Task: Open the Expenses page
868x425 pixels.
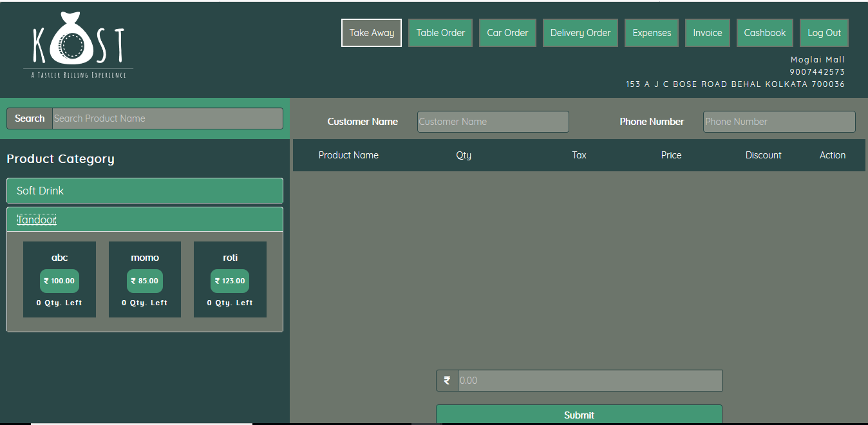Action: pyautogui.click(x=652, y=33)
